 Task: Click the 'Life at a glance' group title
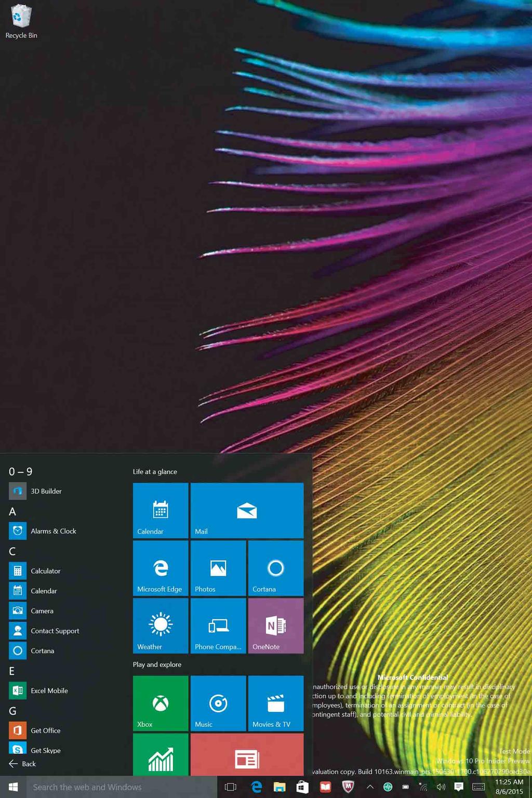point(155,472)
